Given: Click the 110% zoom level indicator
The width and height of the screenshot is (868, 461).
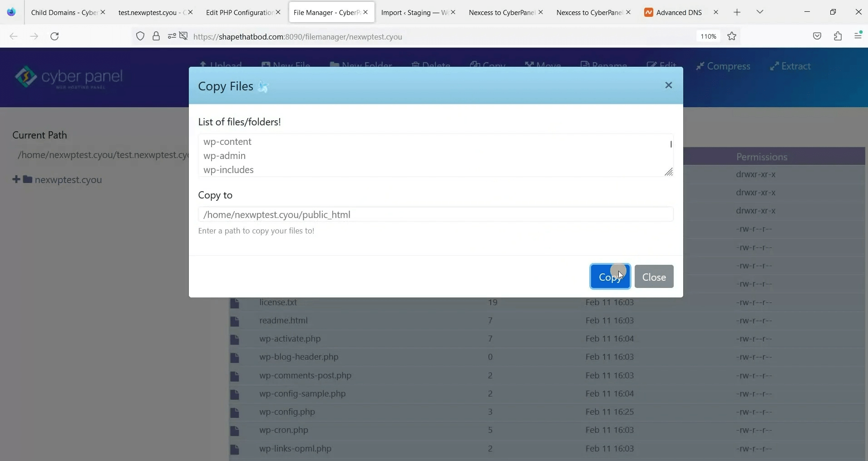Looking at the screenshot, I should [x=709, y=36].
